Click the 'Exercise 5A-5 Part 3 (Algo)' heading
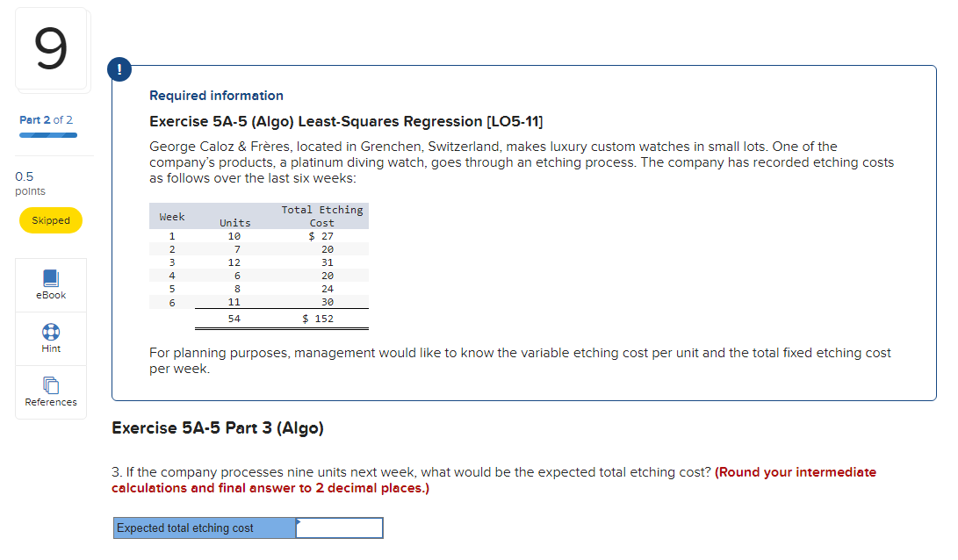 click(218, 428)
